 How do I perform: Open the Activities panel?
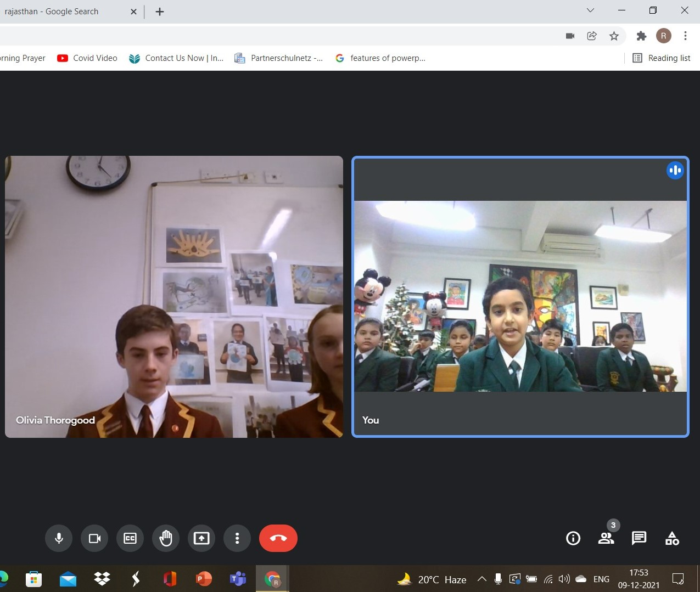672,538
